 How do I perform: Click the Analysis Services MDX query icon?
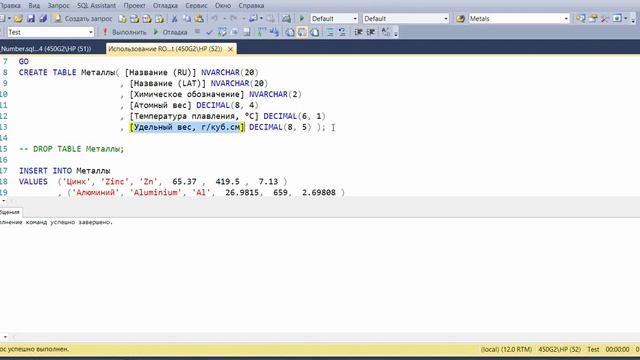pyautogui.click(x=135, y=19)
